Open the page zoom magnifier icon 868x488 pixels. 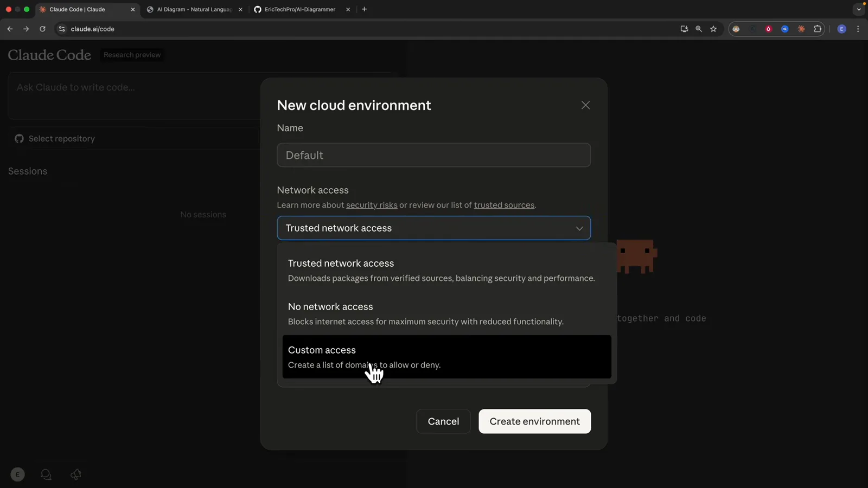click(x=699, y=29)
